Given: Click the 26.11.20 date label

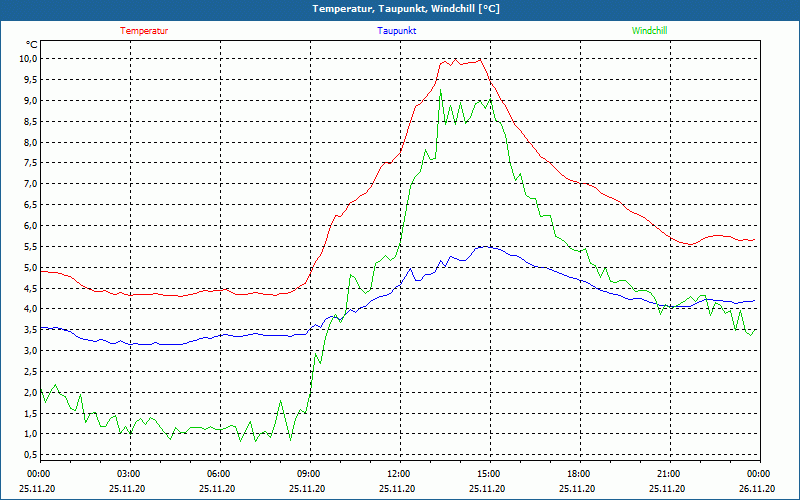Looking at the screenshot, I should click(757, 489).
